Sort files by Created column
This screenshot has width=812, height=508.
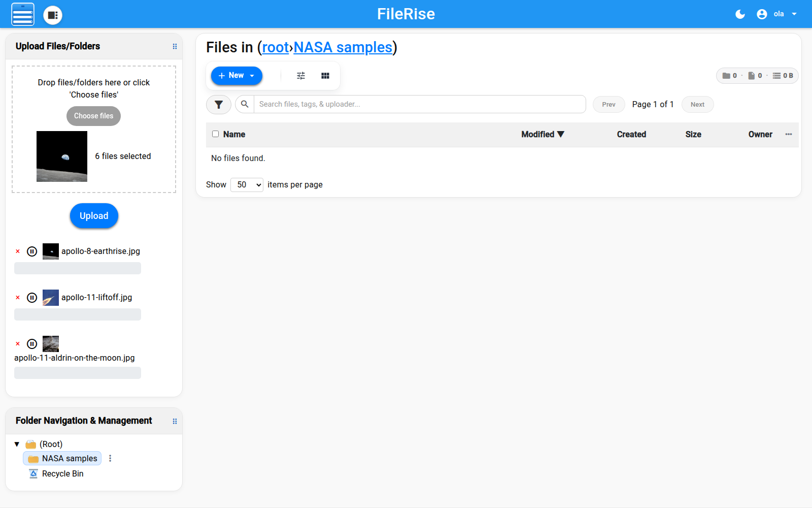[631, 135]
